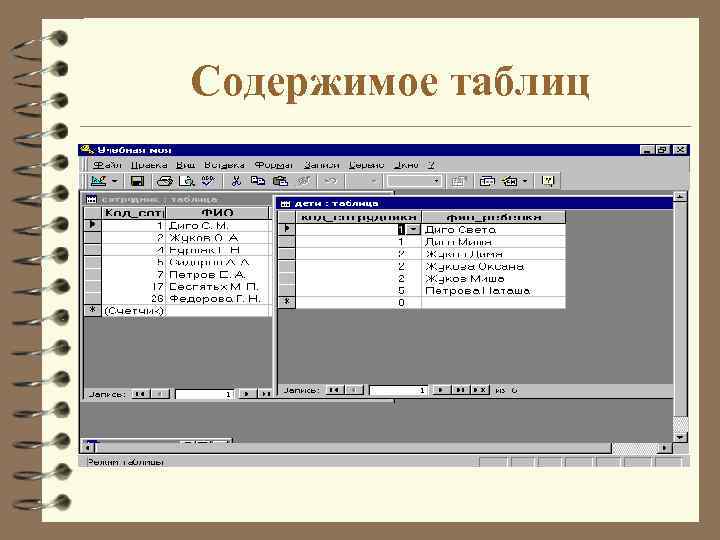Click row selector of Диго Света row
720x540 pixels.
[x=287, y=228]
